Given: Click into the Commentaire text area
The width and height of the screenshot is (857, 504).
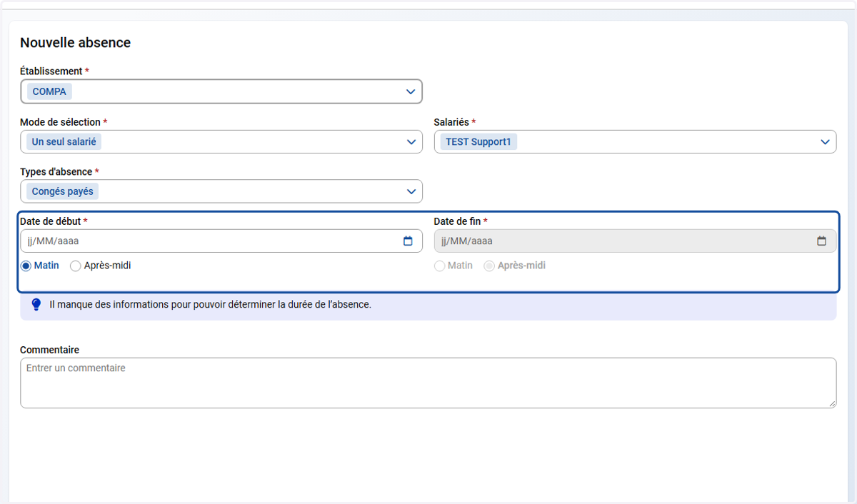Looking at the screenshot, I should pos(428,383).
